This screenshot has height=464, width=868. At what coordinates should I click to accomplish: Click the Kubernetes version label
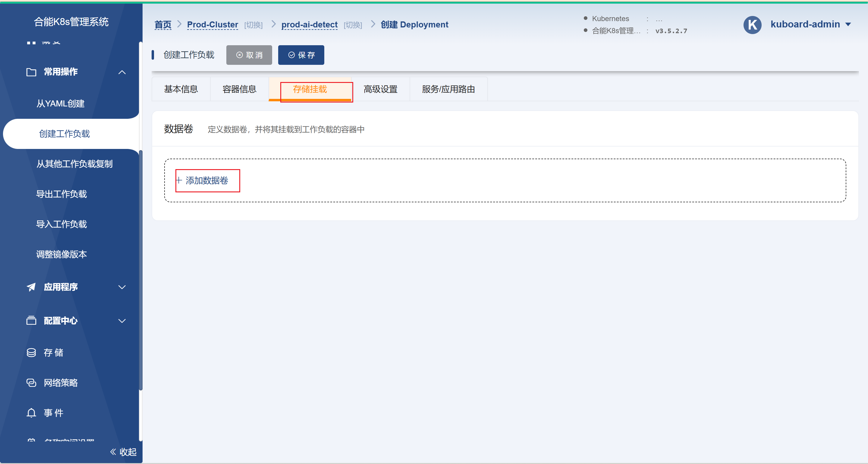click(x=610, y=18)
